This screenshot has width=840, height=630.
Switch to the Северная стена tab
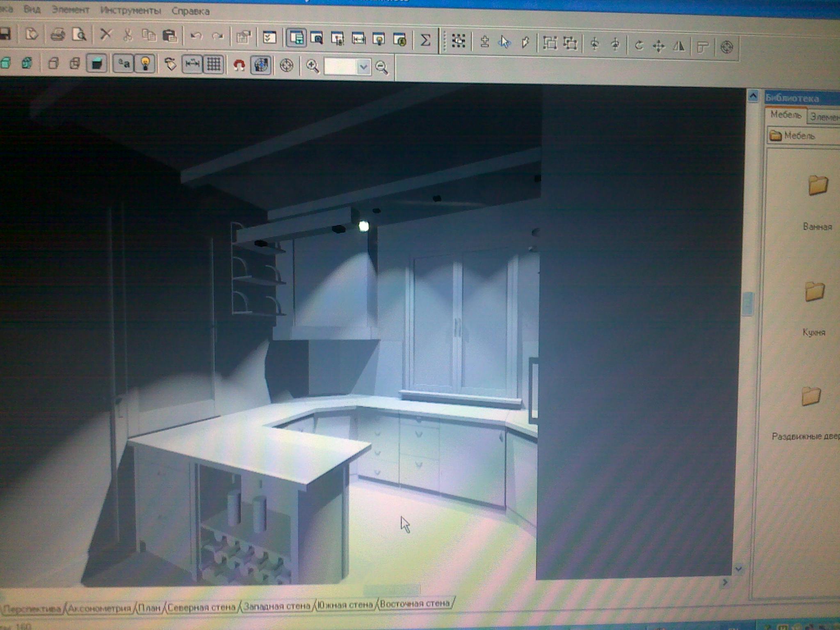201,607
